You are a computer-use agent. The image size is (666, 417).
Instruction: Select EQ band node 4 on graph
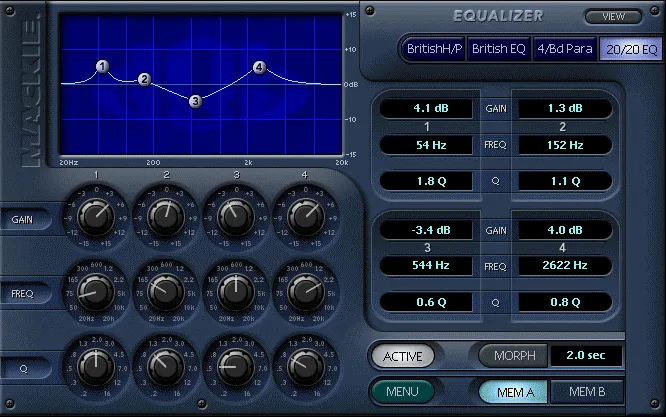coord(259,67)
